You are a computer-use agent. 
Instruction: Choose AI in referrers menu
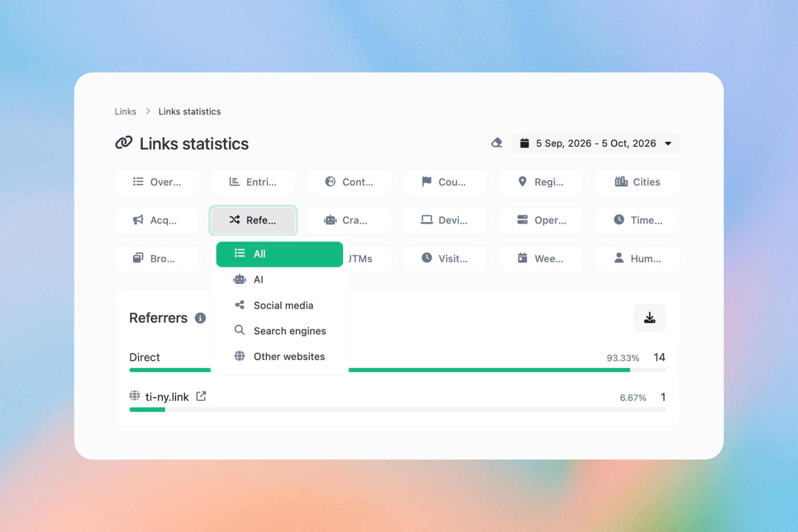coord(279,280)
